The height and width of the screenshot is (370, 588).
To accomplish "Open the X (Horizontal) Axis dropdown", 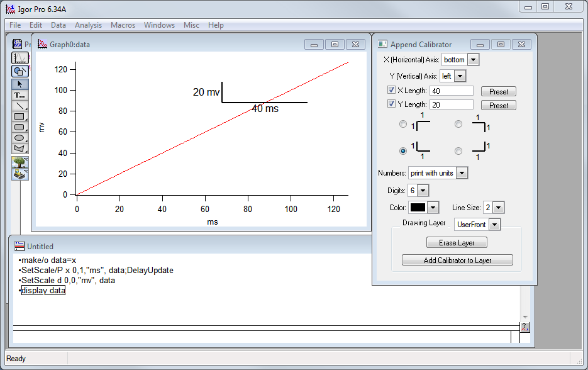I will point(460,60).
